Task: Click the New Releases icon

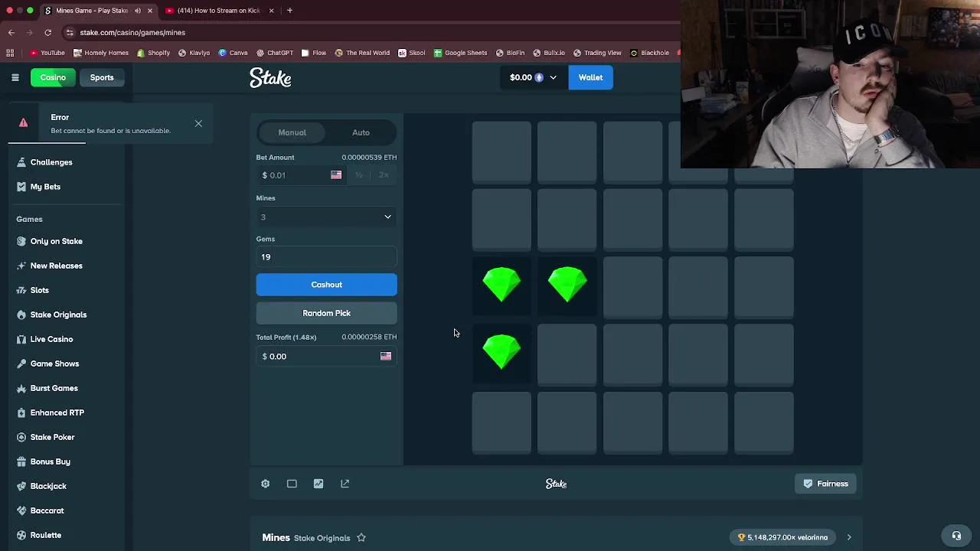Action: 21,266
